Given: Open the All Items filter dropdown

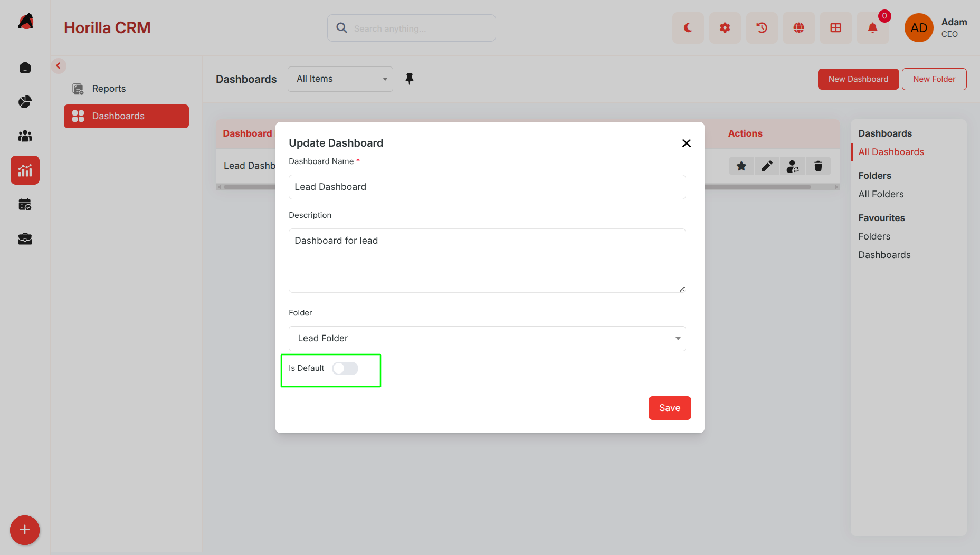Looking at the screenshot, I should click(340, 79).
